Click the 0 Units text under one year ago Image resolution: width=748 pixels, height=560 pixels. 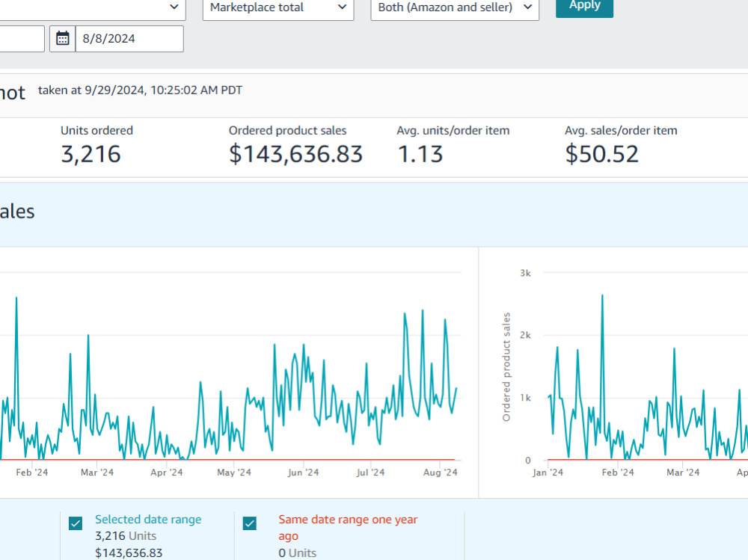click(297, 553)
